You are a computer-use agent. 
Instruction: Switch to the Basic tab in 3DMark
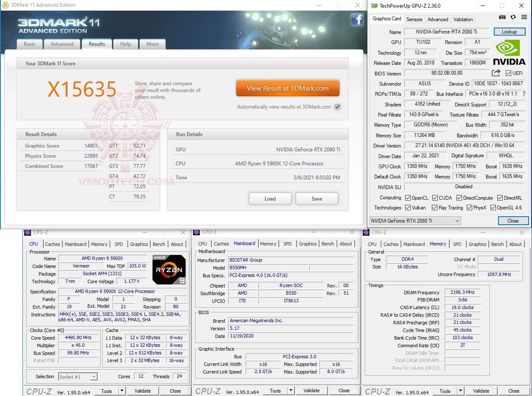pos(30,44)
